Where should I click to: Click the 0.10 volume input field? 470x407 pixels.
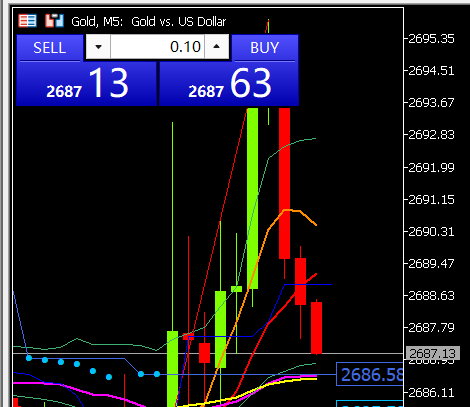(x=157, y=47)
